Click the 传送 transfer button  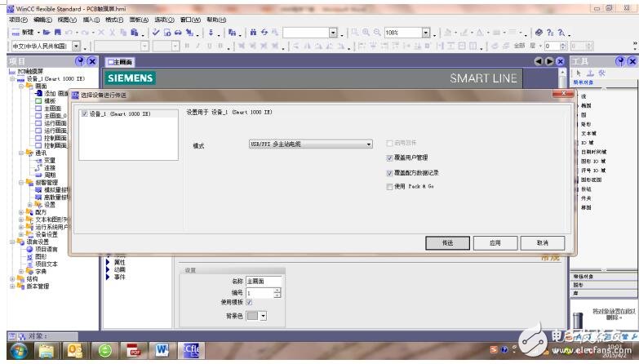pos(447,243)
